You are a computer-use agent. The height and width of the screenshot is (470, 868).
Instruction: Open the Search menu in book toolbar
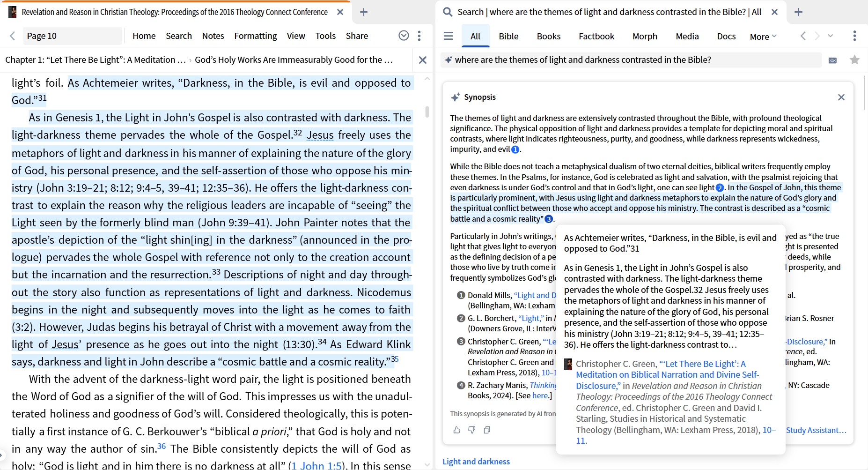(x=179, y=36)
